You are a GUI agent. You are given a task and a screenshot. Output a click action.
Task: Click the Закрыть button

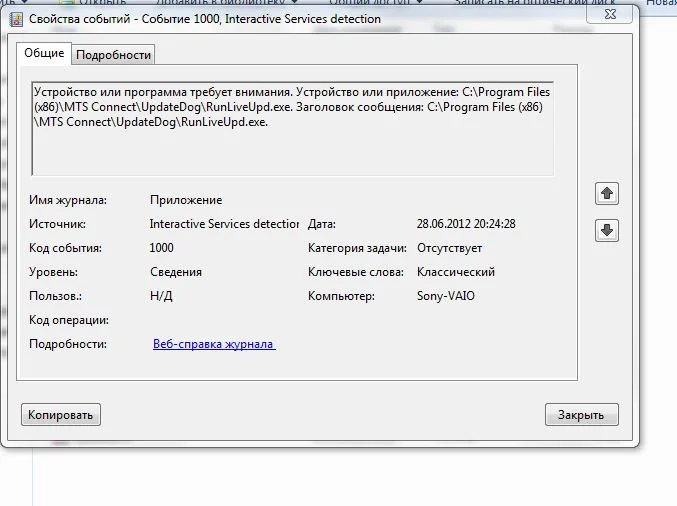click(x=581, y=415)
